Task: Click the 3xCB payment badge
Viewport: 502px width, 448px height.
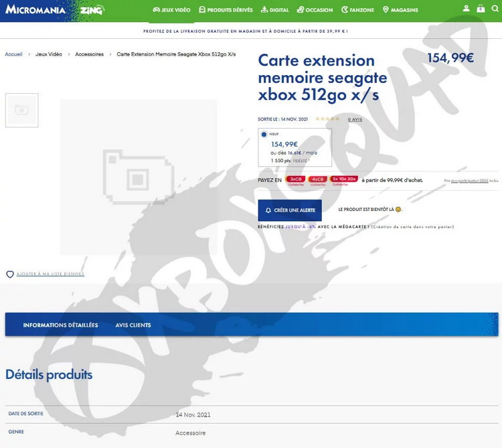Action: [x=296, y=179]
